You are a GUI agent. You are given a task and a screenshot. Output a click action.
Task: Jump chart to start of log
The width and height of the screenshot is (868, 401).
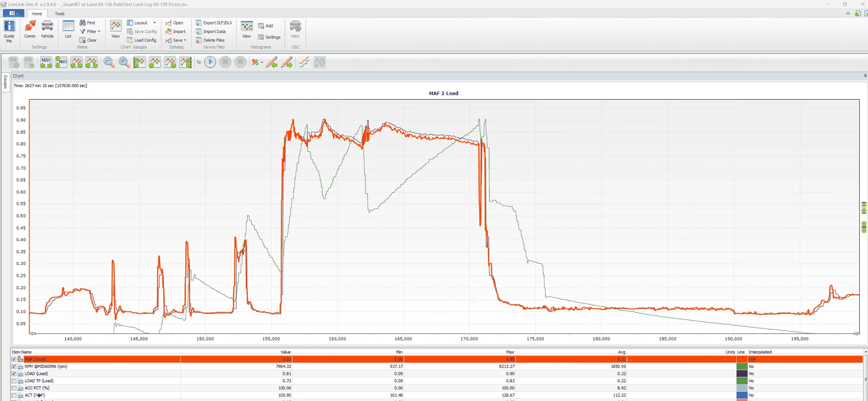pyautogui.click(x=139, y=62)
